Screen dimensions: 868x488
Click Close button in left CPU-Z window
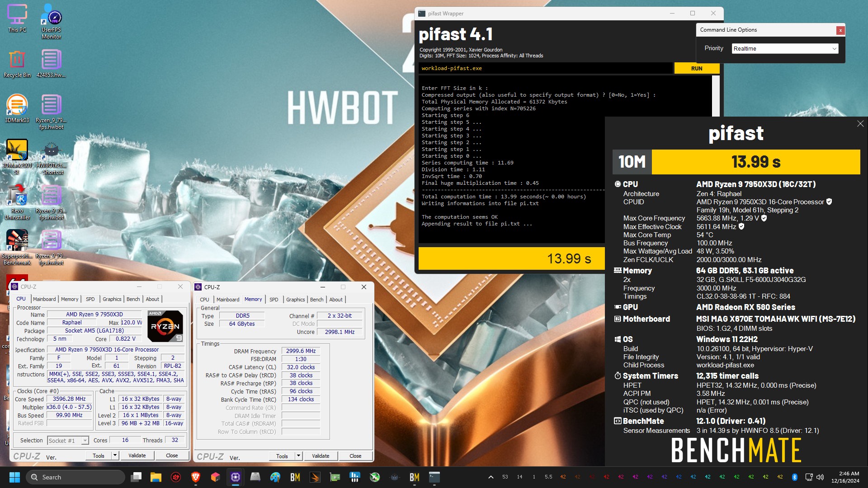coord(172,455)
